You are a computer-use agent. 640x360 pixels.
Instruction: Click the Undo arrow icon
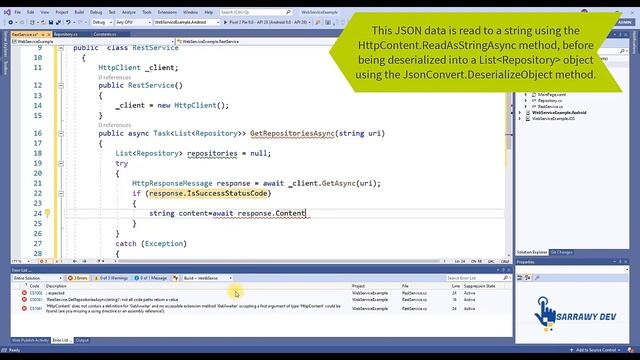tap(68, 22)
